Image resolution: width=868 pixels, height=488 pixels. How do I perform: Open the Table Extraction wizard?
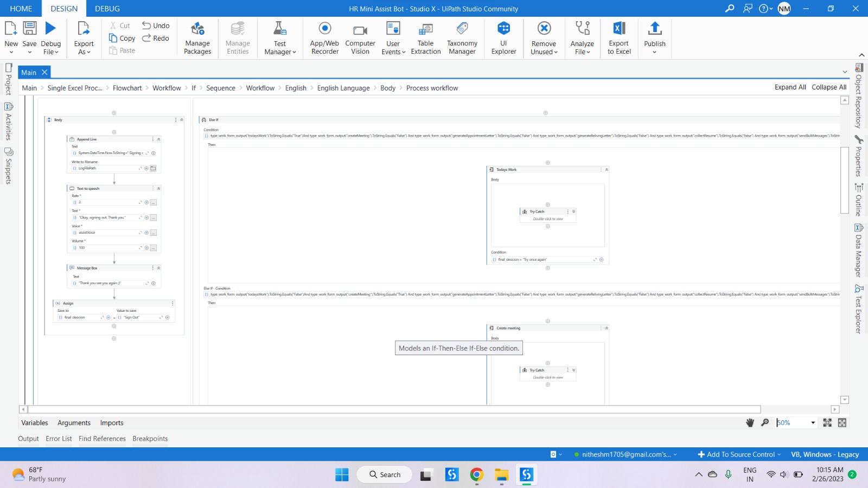pos(426,38)
